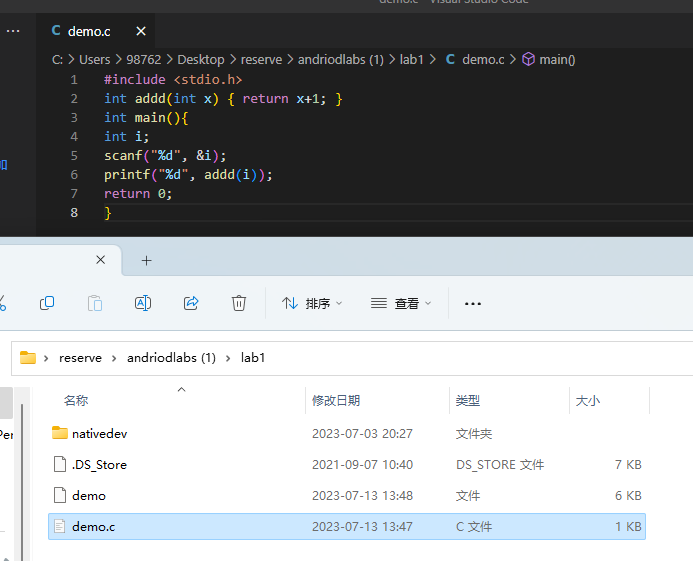The height and width of the screenshot is (561, 693).
Task: Select the .DS_Store file
Action: (x=347, y=465)
